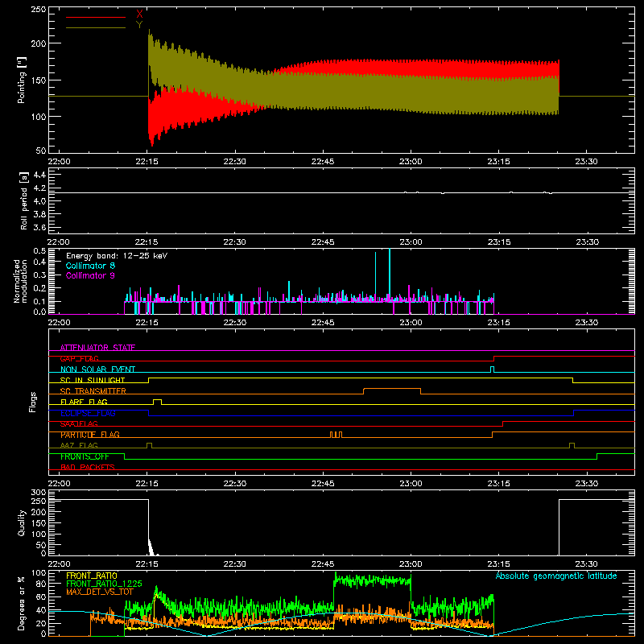Click the Degrees or % axis title

tap(21, 603)
